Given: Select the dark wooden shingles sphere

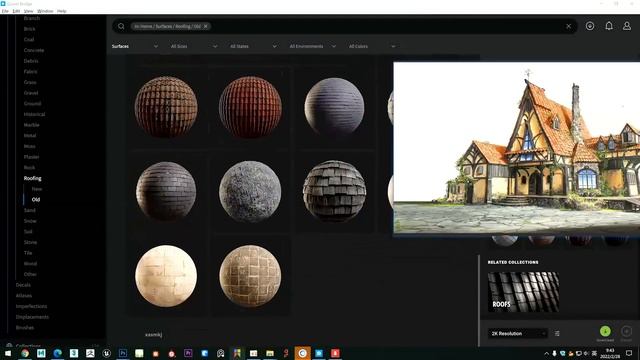Looking at the screenshot, I should coord(334,191).
